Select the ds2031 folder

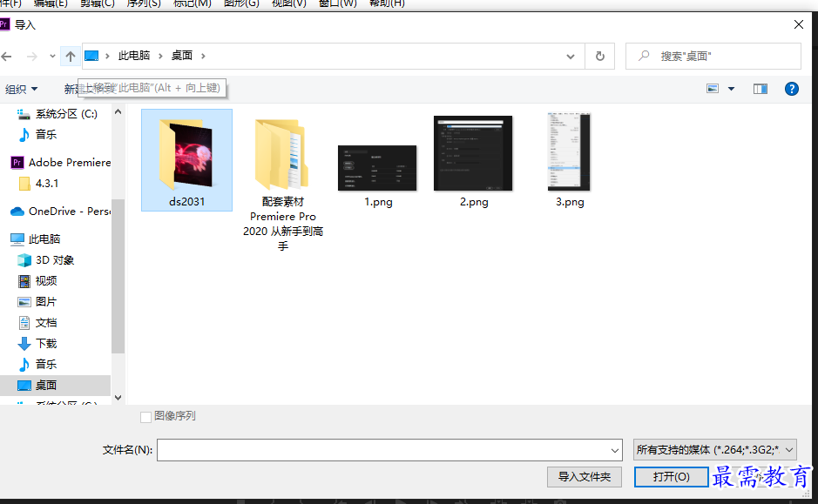pyautogui.click(x=186, y=160)
